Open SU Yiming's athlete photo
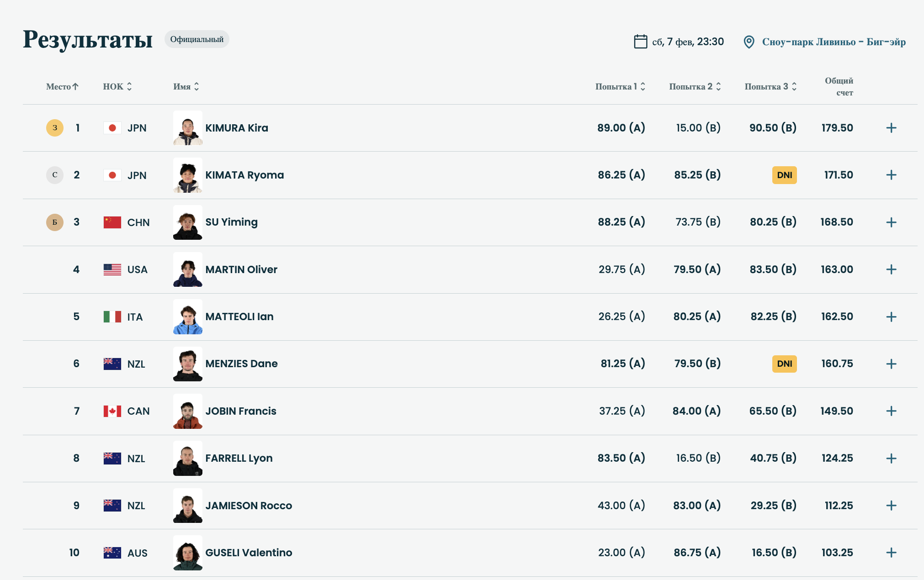 [x=187, y=222]
